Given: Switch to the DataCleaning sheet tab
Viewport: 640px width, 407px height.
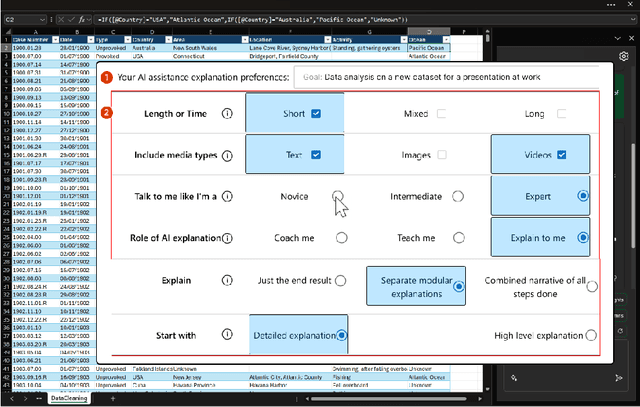Looking at the screenshot, I should click(68, 398).
